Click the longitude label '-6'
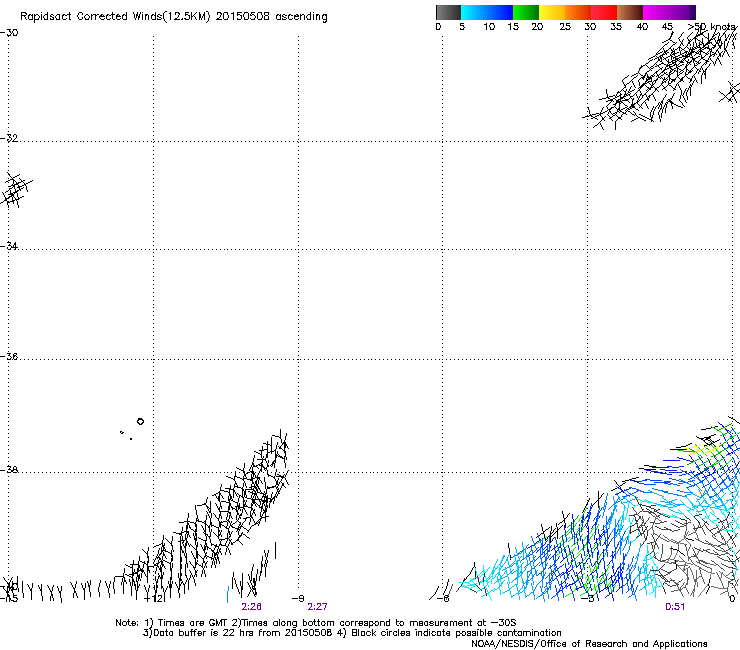The width and height of the screenshot is (740, 650). point(443,599)
